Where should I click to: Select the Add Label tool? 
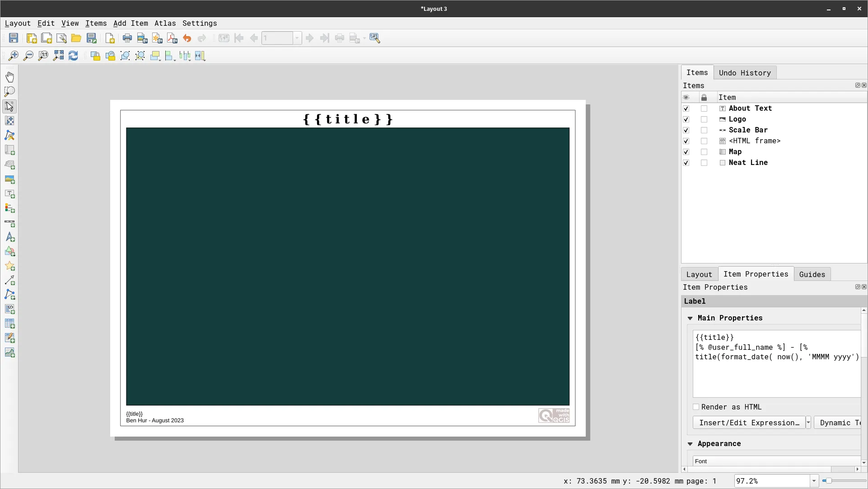tap(10, 194)
